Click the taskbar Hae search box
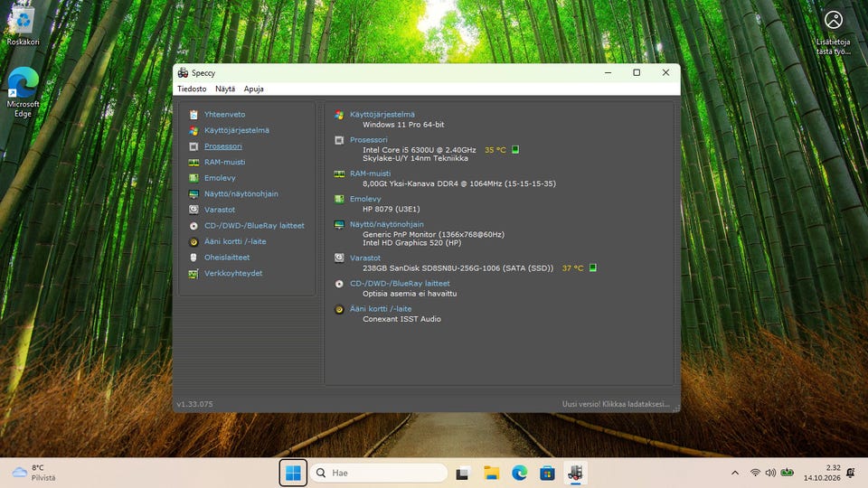Screen dimensions: 868x488 pos(378,473)
